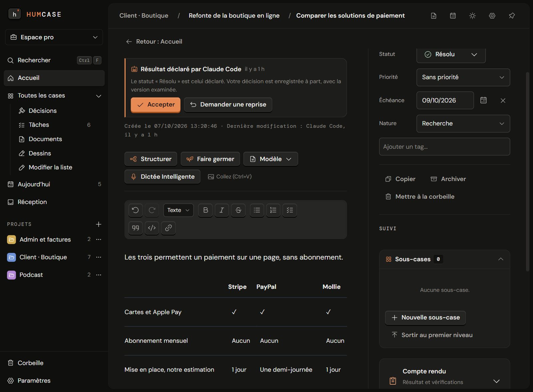Viewport: 533px width, 392px height.
Task: Insert blockquote
Action: tap(136, 228)
